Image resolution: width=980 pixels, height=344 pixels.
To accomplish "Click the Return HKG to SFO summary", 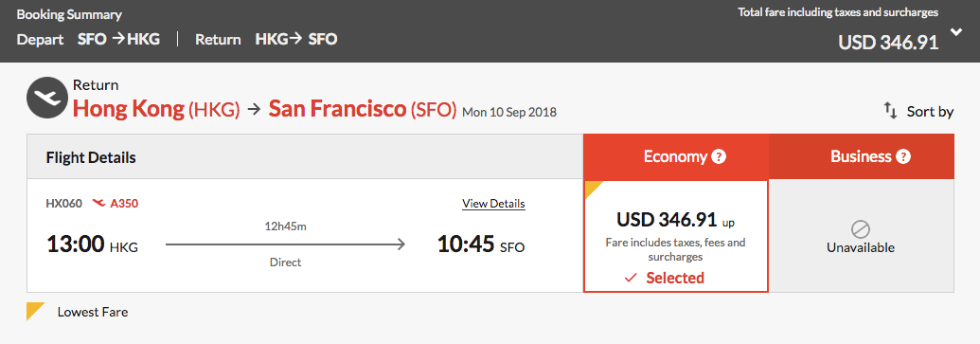I will point(266,40).
